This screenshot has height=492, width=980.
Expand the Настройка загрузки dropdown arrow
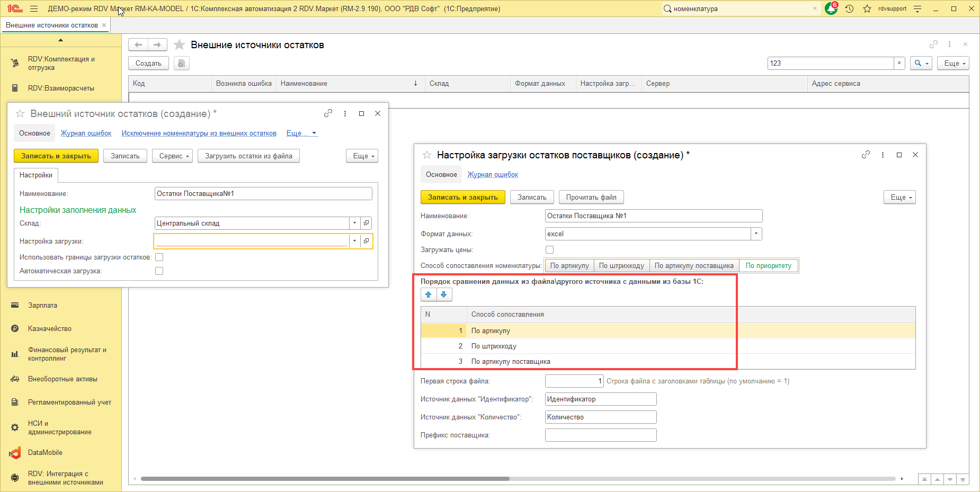click(354, 241)
